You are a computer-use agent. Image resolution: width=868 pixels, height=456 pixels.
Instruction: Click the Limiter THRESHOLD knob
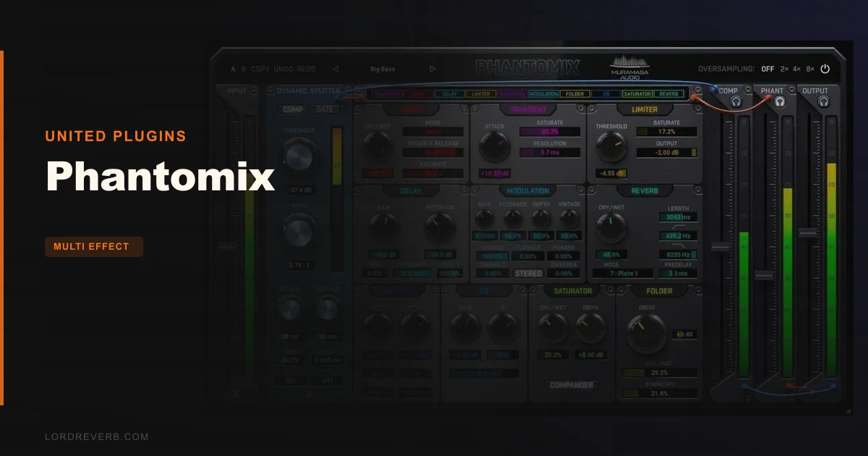point(612,148)
